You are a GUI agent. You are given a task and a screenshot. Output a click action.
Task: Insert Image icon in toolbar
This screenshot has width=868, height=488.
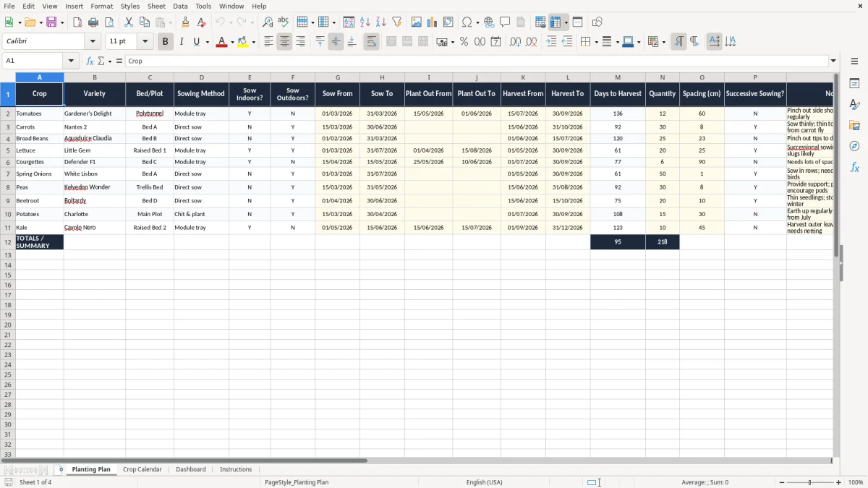pyautogui.click(x=417, y=22)
